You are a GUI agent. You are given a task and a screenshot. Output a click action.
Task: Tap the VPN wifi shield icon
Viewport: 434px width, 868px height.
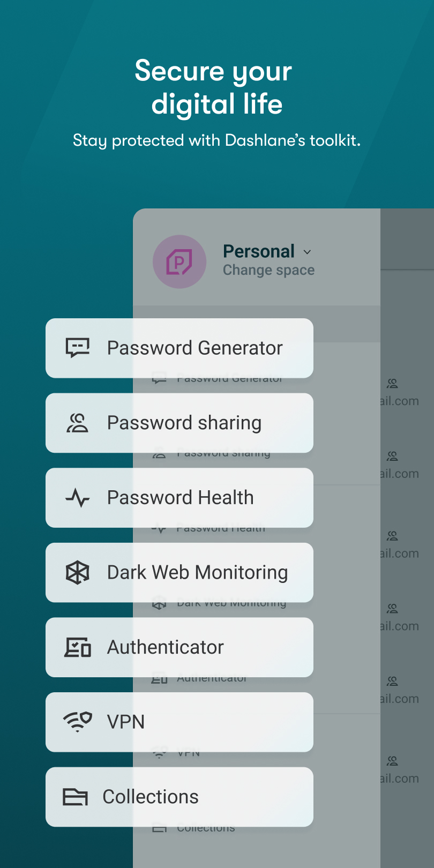tap(78, 722)
